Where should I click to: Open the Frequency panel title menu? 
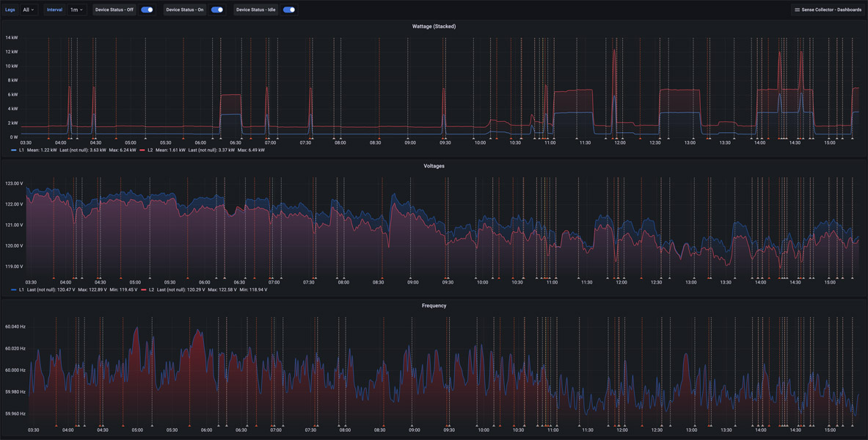click(434, 306)
